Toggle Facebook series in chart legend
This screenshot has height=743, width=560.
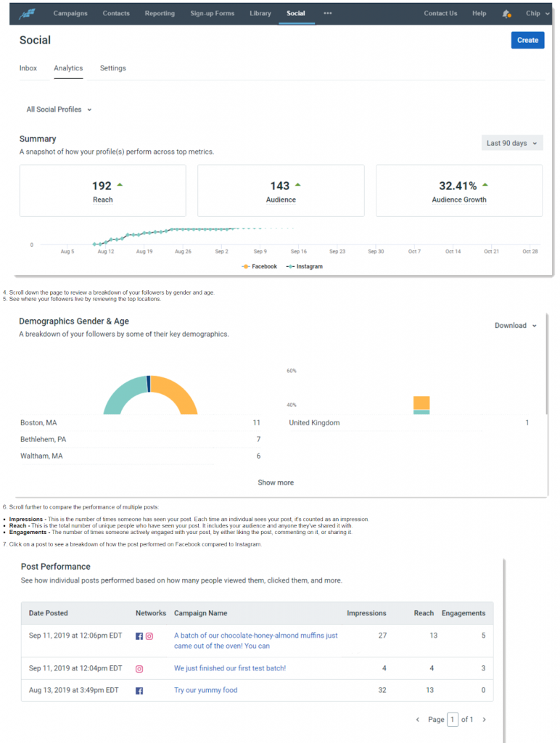click(x=260, y=266)
